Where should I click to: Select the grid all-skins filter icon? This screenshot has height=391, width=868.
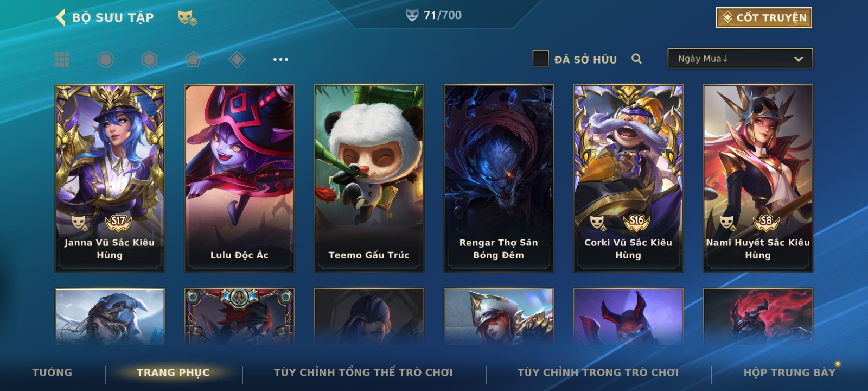click(62, 59)
